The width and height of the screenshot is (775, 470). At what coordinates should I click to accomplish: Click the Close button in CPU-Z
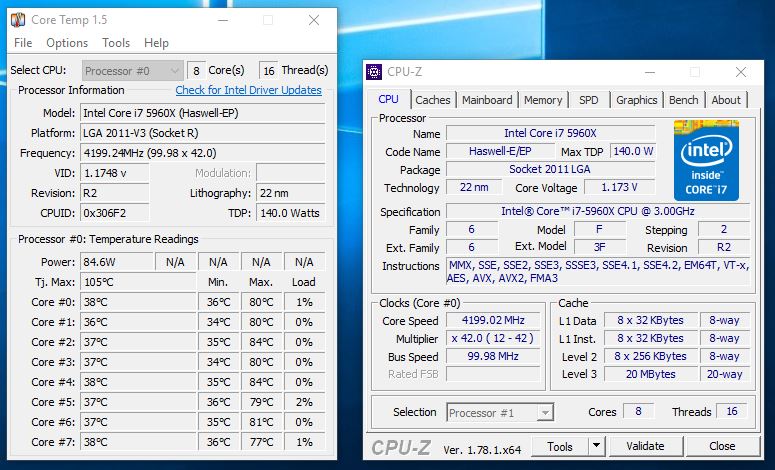[x=722, y=446]
